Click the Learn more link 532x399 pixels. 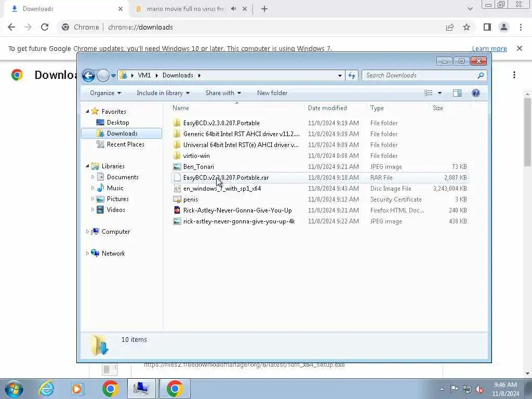click(x=489, y=48)
